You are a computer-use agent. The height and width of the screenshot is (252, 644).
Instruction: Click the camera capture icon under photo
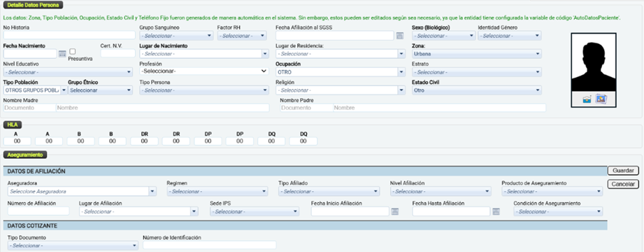(587, 99)
